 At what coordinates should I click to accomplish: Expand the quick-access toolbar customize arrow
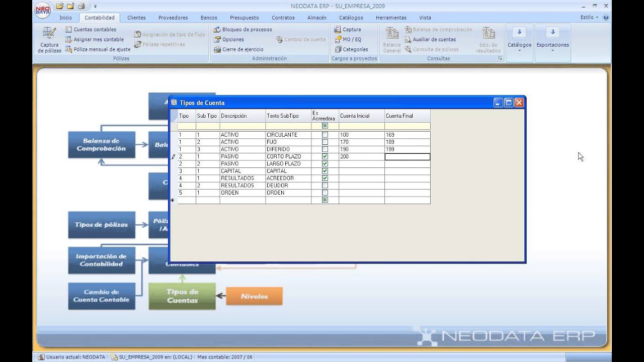95,7
